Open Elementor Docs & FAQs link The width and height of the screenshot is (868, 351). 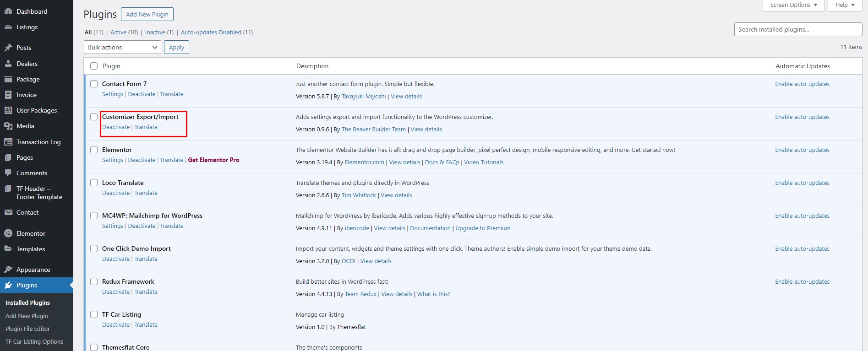coord(442,162)
